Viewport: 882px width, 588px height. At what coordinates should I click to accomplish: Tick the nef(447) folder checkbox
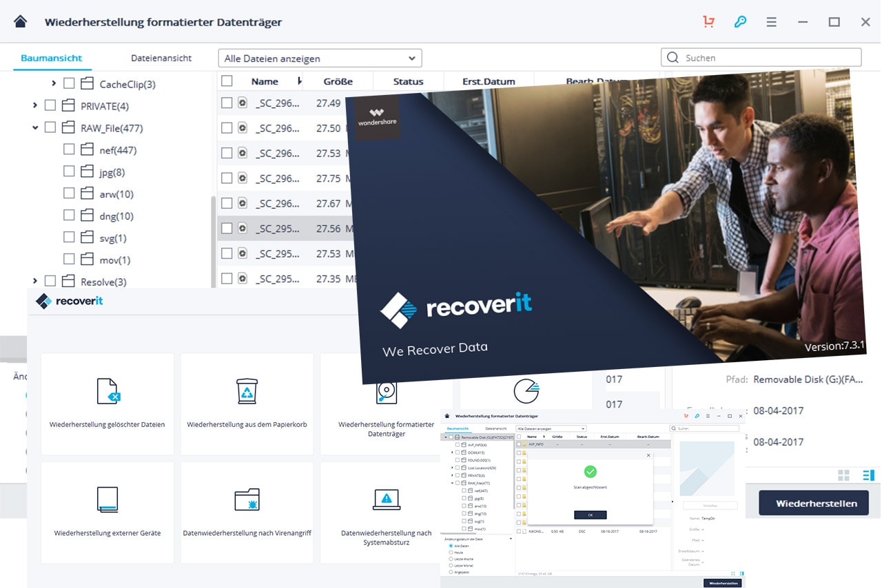coord(69,149)
